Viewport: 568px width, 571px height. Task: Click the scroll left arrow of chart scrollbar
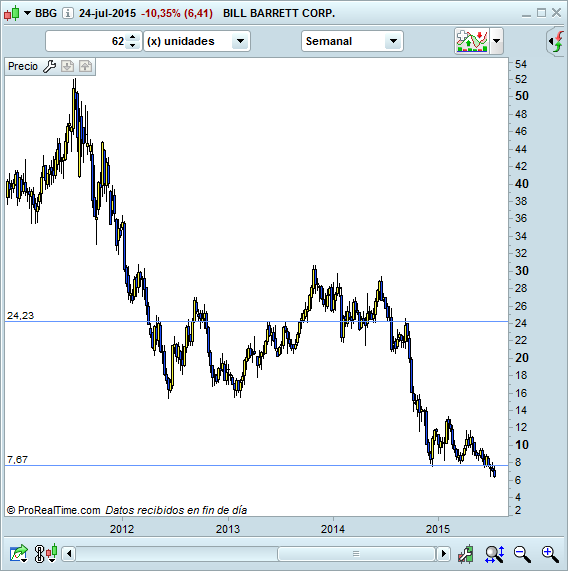tap(69, 554)
